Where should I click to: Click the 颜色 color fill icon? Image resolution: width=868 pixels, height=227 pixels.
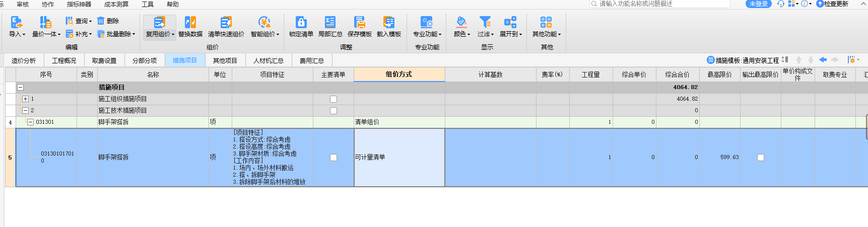point(461,22)
